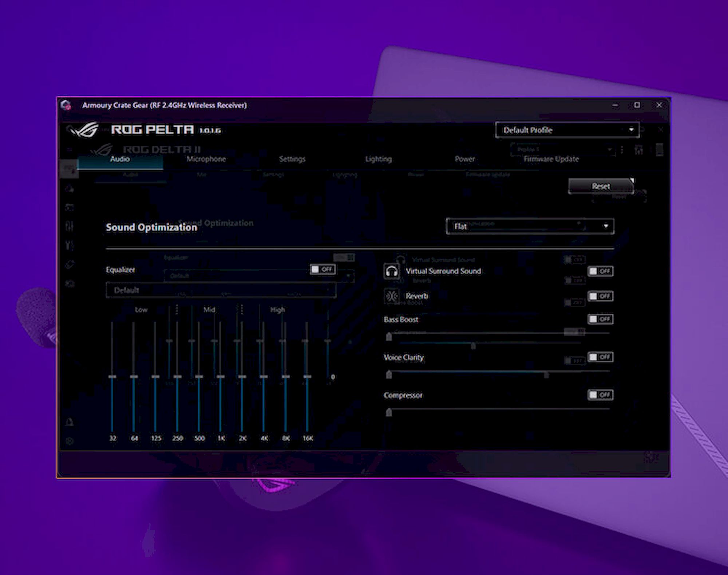This screenshot has height=575, width=728.
Task: Click the firmware version 1.0.1.6 text
Action: click(x=210, y=131)
